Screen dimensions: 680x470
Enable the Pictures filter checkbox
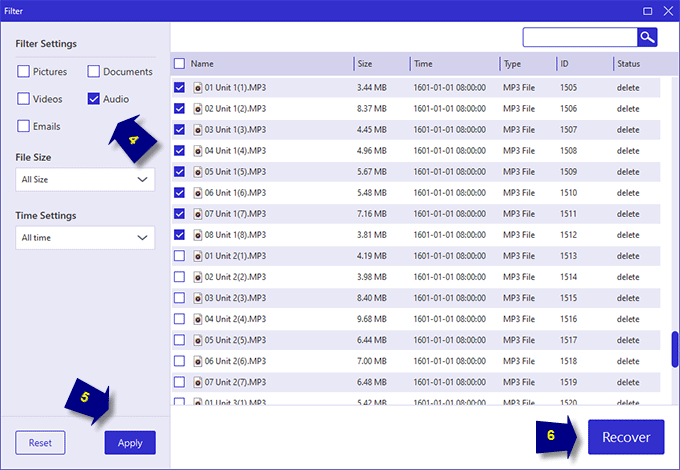tap(23, 71)
